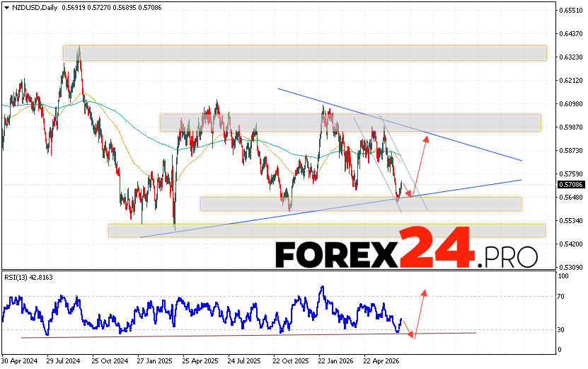Select the topmost resistance zone near 0.63230
This screenshot has width=588, height=369.
coord(305,53)
